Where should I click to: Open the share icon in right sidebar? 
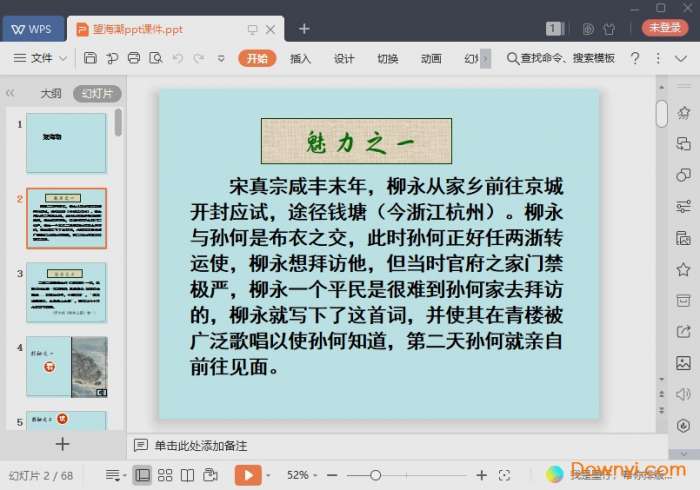(x=683, y=332)
